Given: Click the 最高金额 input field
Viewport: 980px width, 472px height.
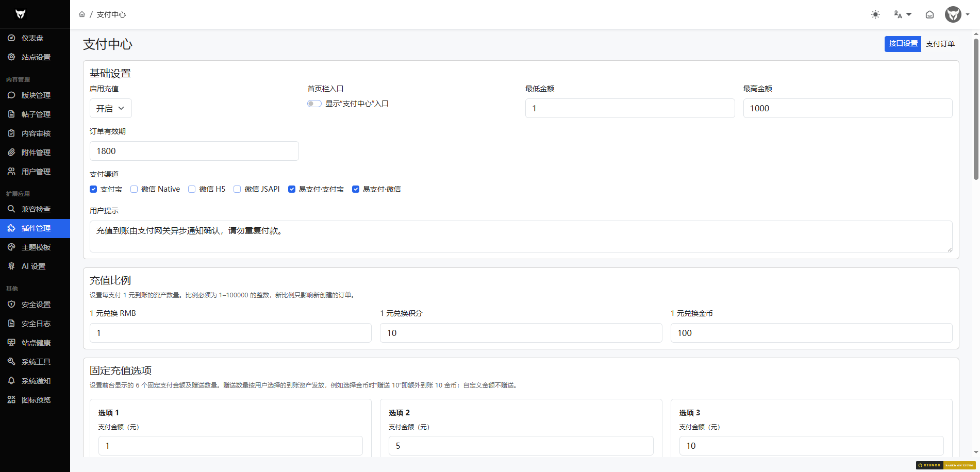Looking at the screenshot, I should point(848,108).
